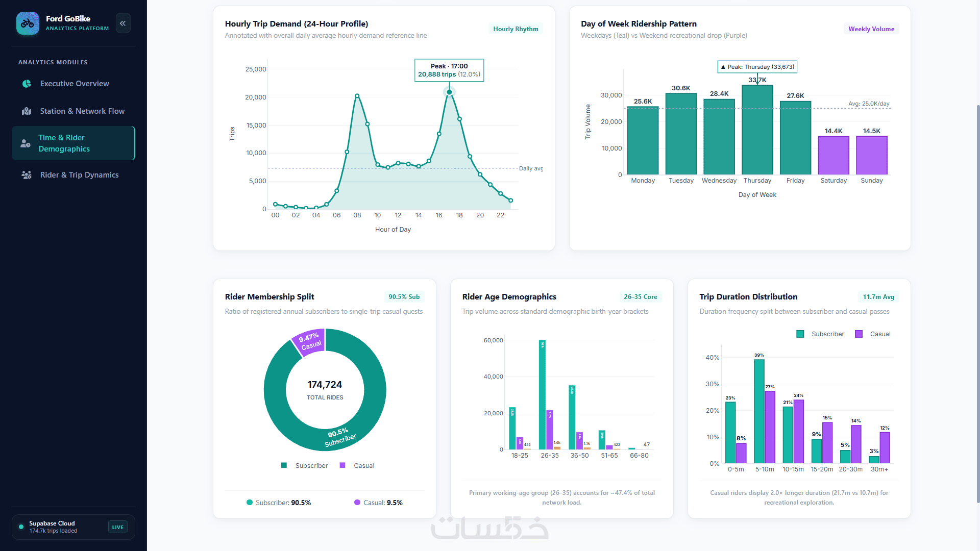The image size is (980, 551).
Task: Click the Subscriber swatch in the Membership Split legend
Action: point(284,465)
